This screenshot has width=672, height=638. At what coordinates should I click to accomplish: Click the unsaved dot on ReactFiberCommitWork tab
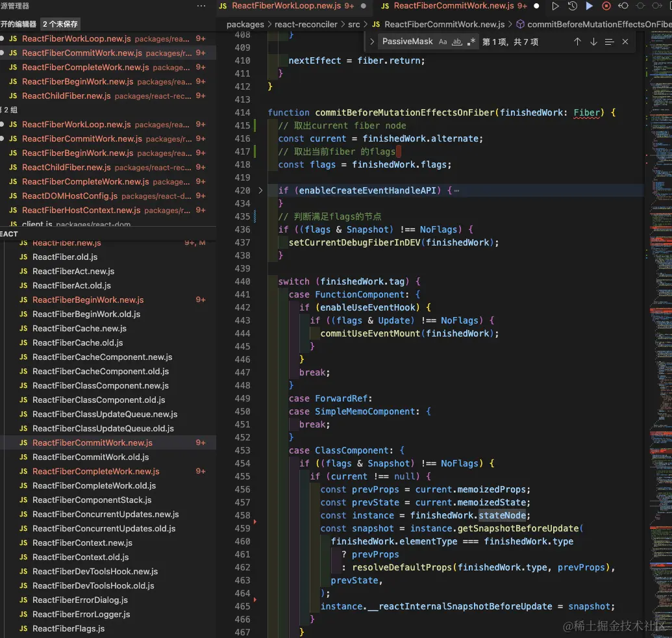click(536, 6)
